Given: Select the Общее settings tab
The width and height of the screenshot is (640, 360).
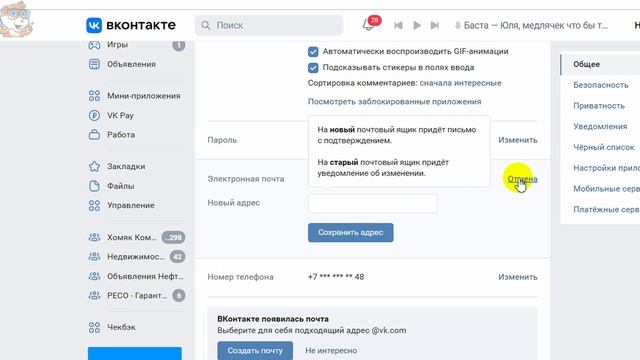Looking at the screenshot, I should tap(600, 64).
